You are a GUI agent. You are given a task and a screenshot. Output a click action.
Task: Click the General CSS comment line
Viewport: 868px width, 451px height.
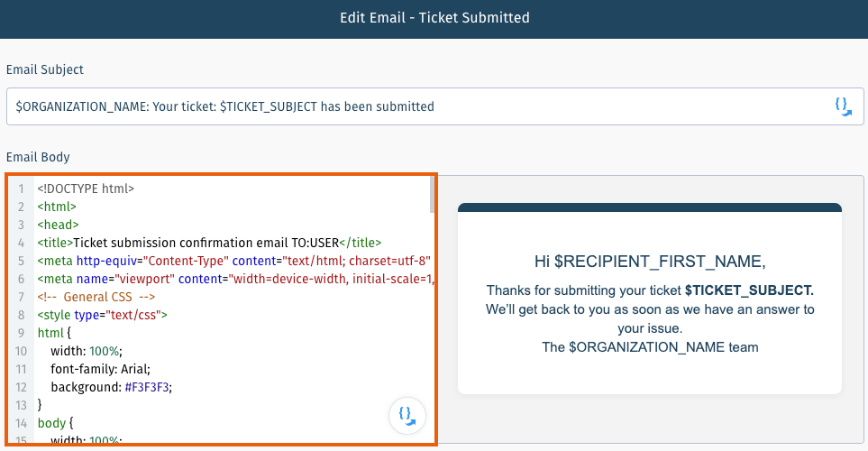pos(96,297)
